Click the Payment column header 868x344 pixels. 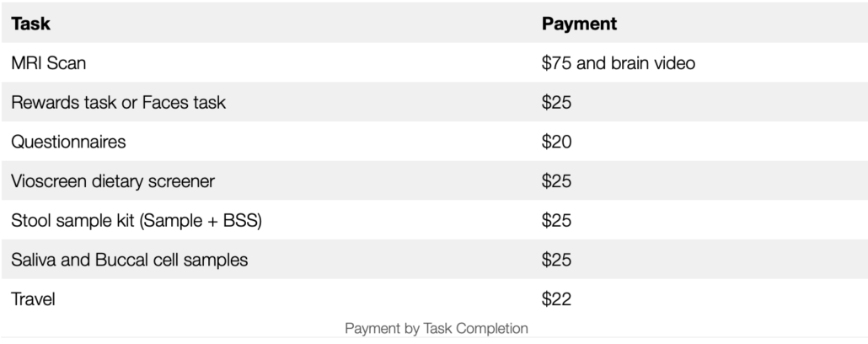point(579,24)
